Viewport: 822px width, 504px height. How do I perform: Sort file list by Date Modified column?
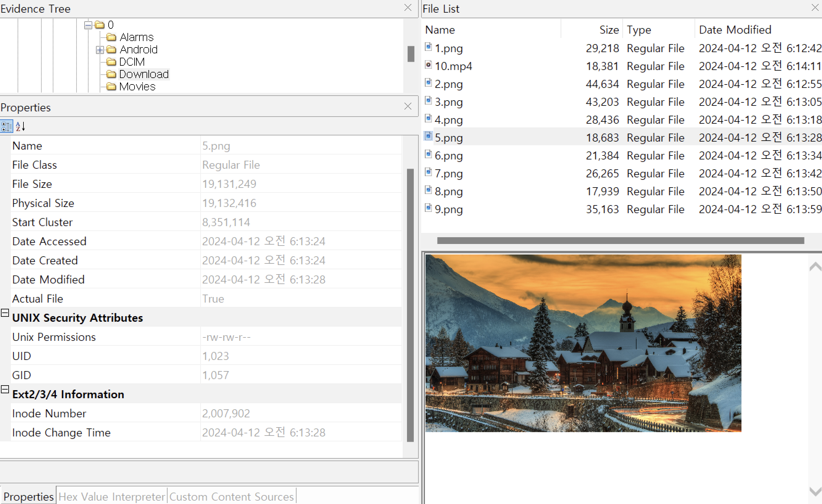click(x=759, y=30)
